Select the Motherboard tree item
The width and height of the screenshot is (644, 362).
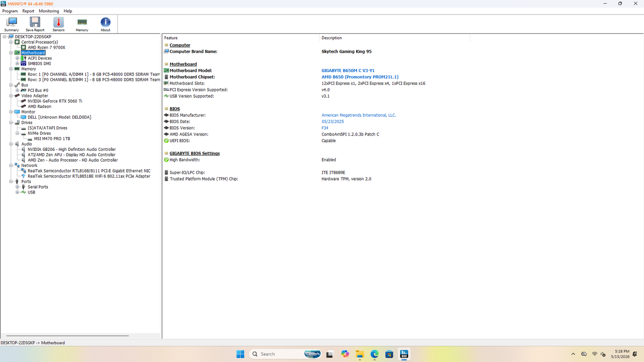(33, 53)
